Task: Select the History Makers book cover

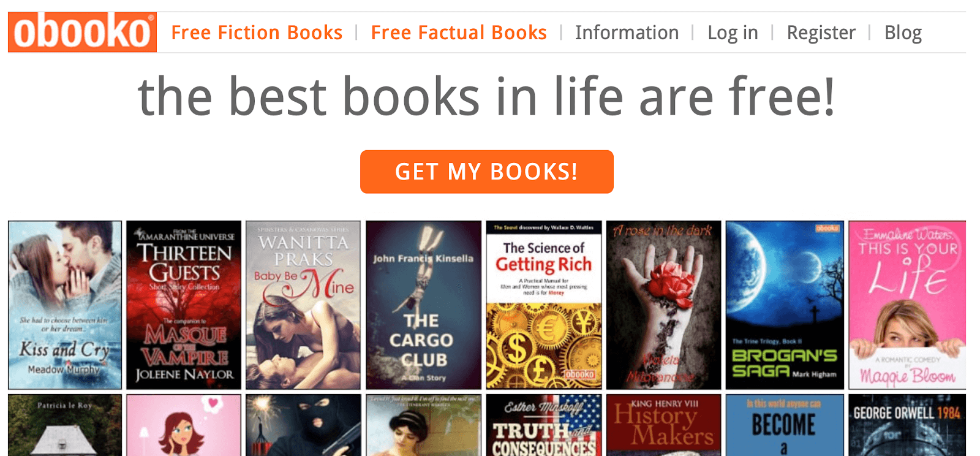Action: 664,425
